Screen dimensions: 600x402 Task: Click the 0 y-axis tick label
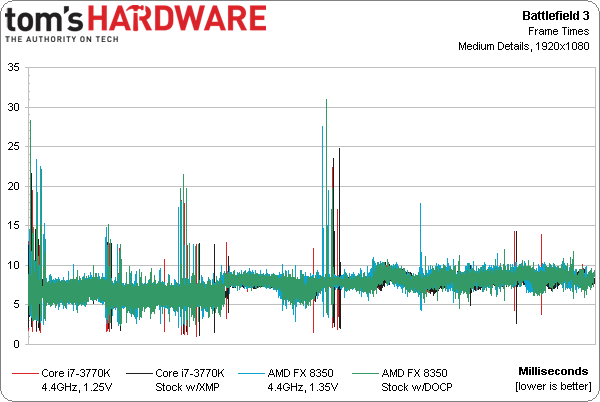(x=16, y=344)
